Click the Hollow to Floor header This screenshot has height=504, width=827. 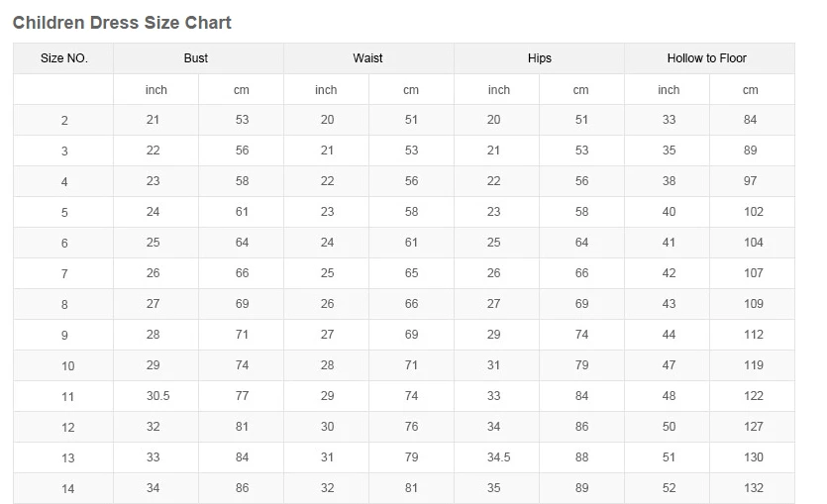click(x=707, y=58)
